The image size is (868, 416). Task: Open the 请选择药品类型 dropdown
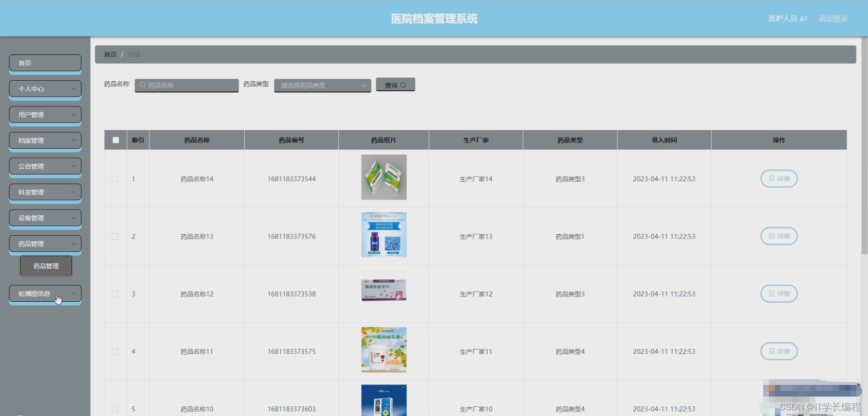[322, 85]
